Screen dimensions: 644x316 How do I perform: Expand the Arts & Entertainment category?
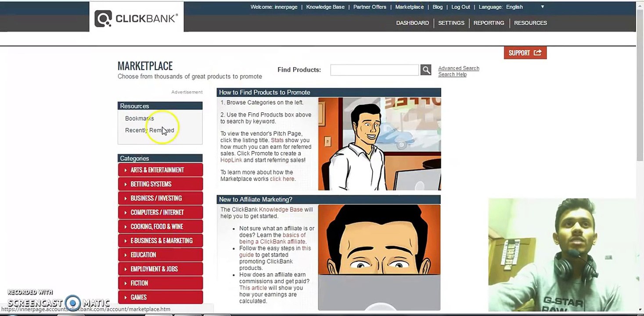tap(160, 170)
